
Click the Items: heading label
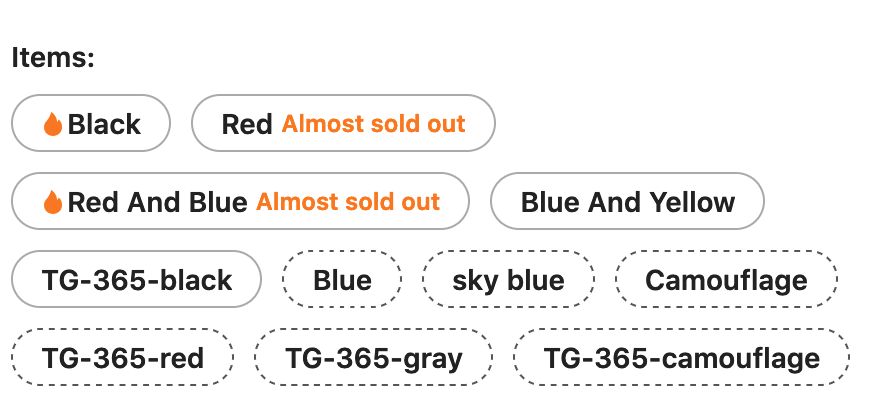[53, 57]
